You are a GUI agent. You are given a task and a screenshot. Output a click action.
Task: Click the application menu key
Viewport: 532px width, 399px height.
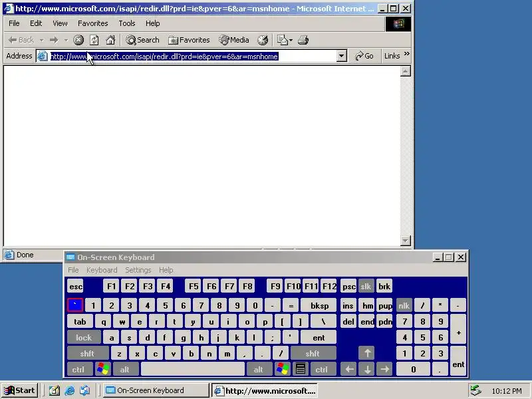point(301,369)
